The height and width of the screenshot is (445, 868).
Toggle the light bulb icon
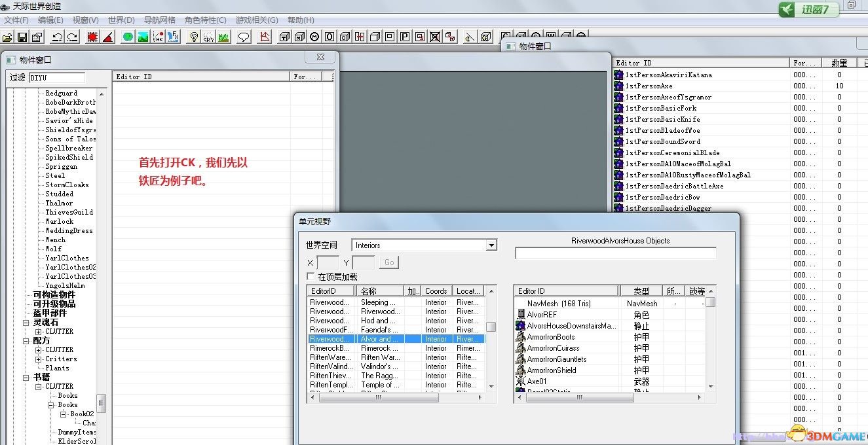pyautogui.click(x=193, y=37)
